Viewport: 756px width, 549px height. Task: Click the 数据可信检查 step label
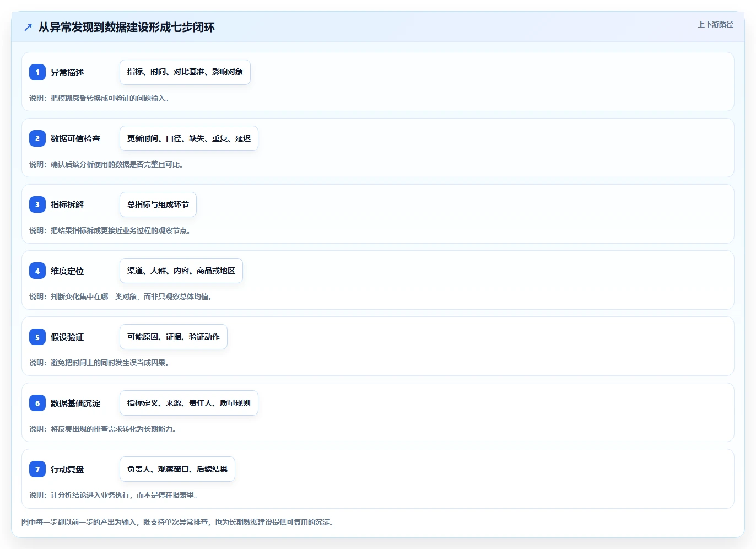(75, 138)
